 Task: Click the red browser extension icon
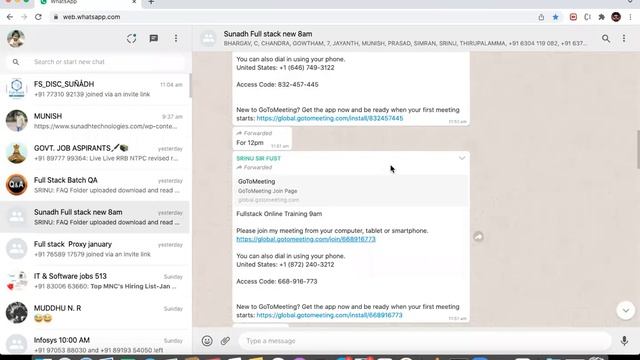(573, 17)
